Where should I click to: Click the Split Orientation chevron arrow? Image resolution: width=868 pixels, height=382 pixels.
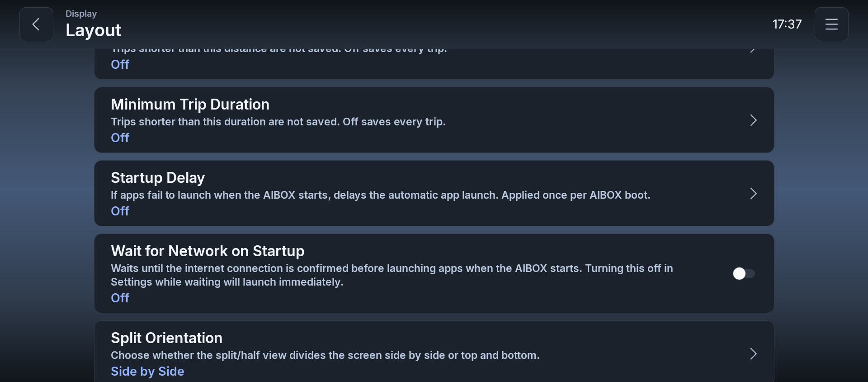[x=753, y=354]
